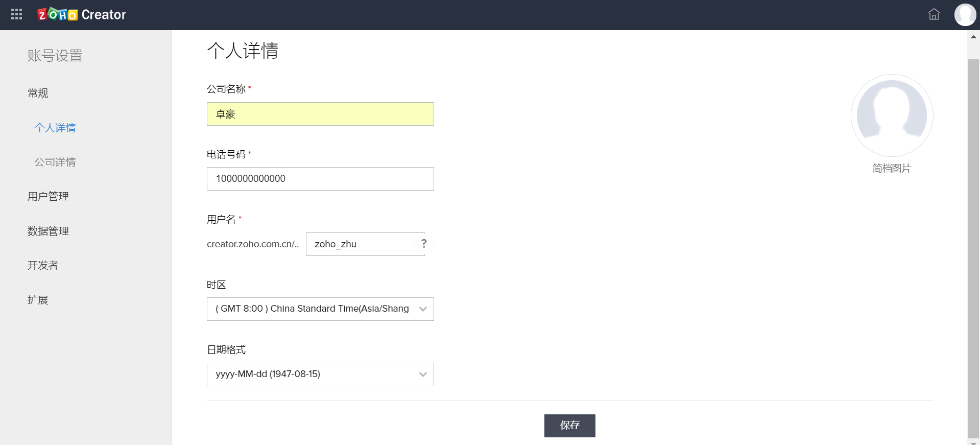This screenshot has width=980, height=445.
Task: Open 用户管理 in the sidebar
Action: pyautogui.click(x=48, y=196)
